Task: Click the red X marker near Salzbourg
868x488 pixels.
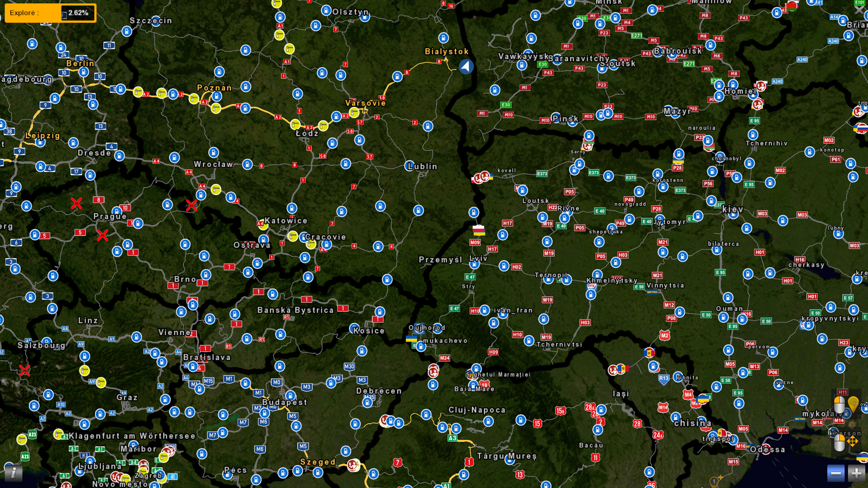Action: click(x=24, y=370)
